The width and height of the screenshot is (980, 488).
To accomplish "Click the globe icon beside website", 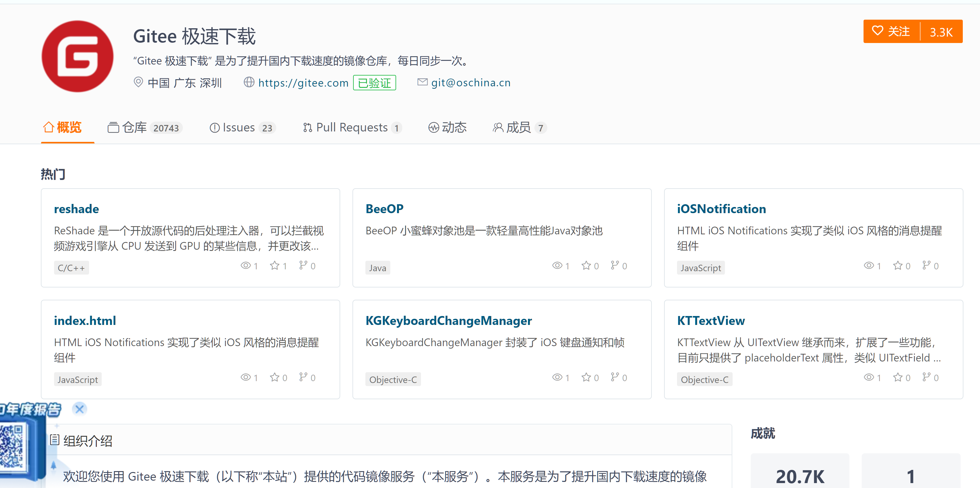I will tap(249, 82).
